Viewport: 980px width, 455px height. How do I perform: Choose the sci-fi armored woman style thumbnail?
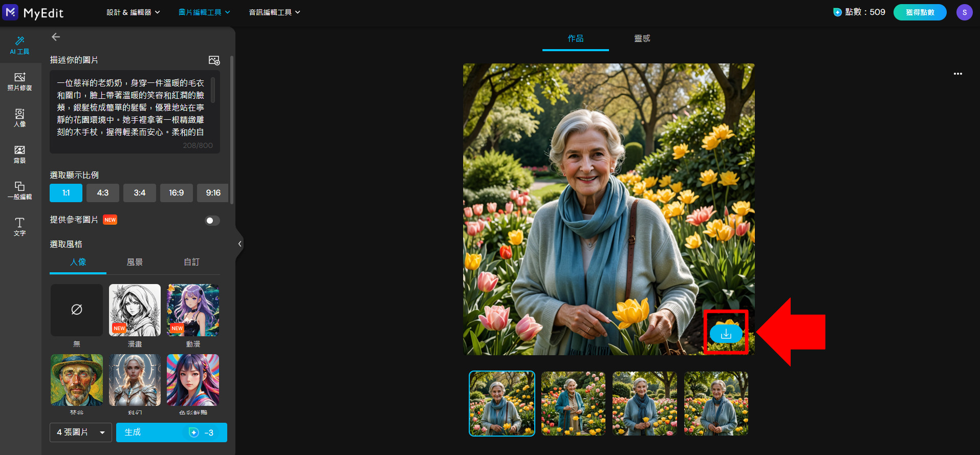coord(135,380)
